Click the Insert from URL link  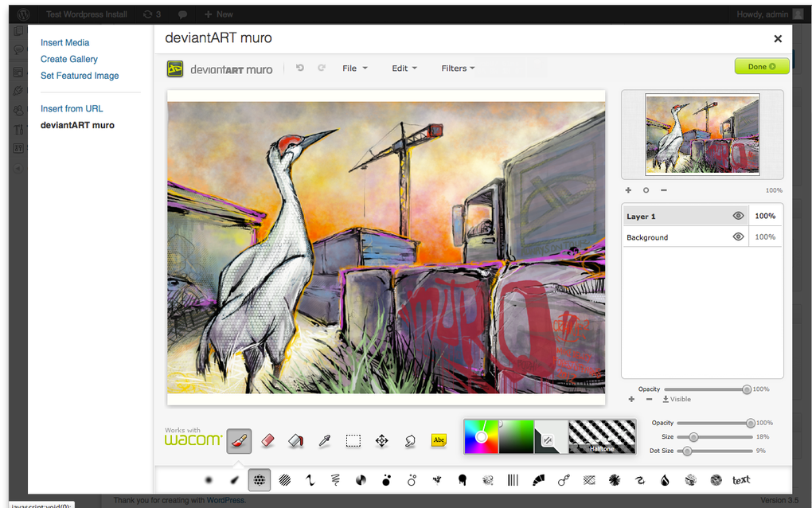[x=72, y=108]
